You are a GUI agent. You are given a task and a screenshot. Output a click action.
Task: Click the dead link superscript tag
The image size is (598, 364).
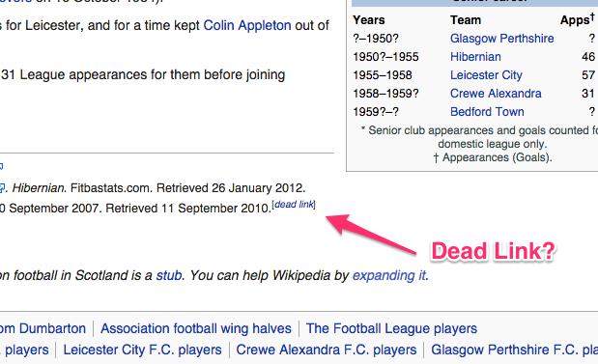point(294,205)
